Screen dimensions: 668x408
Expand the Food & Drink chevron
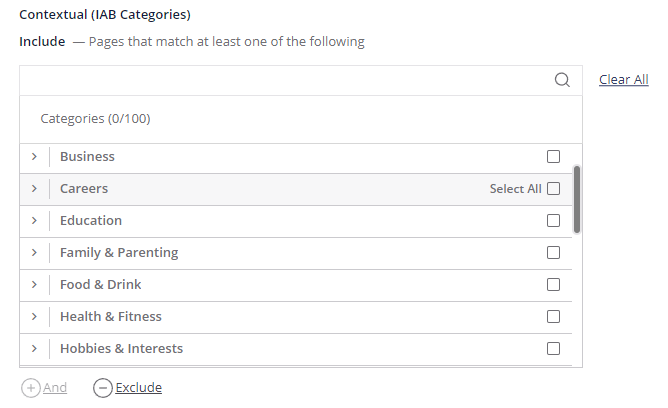coord(35,284)
